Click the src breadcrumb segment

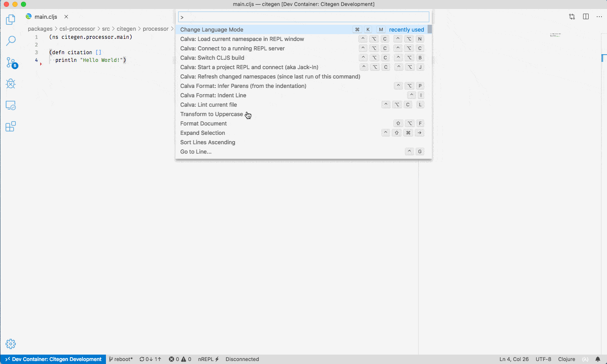106,29
